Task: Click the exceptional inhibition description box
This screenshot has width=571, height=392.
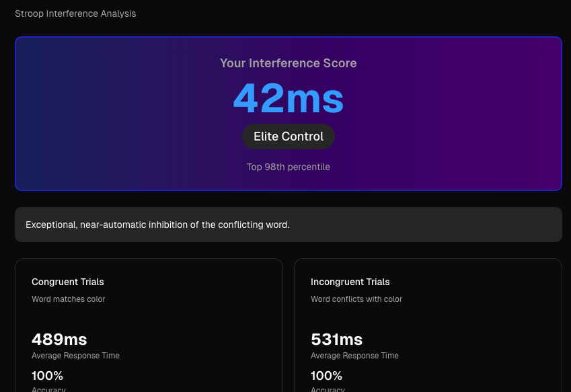Action: (x=288, y=225)
